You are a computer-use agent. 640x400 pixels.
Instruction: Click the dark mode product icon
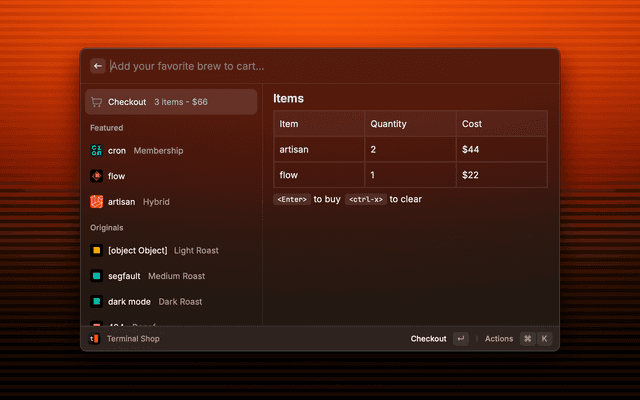[x=97, y=301]
